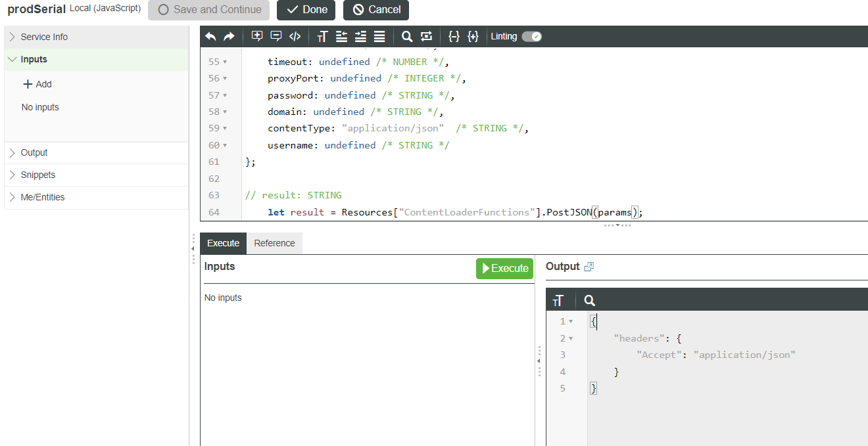This screenshot has width=868, height=446.
Task: Click the unfold all braces icon
Action: [473, 37]
